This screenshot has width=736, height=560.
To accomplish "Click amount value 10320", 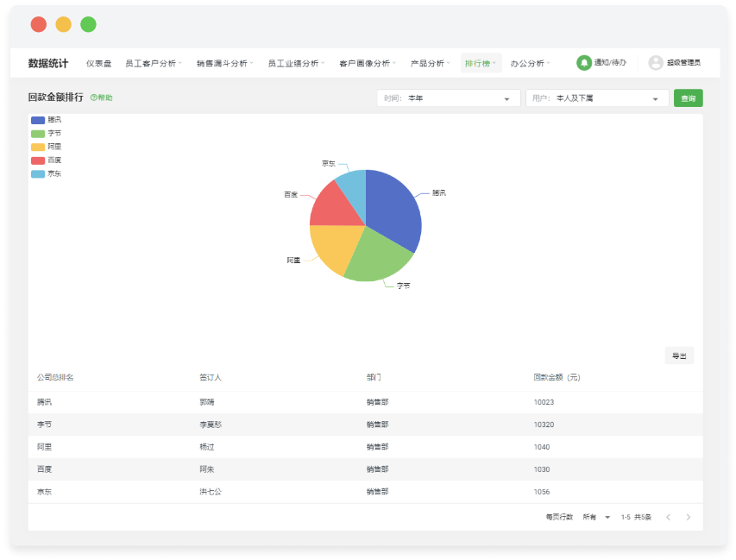I will 544,425.
